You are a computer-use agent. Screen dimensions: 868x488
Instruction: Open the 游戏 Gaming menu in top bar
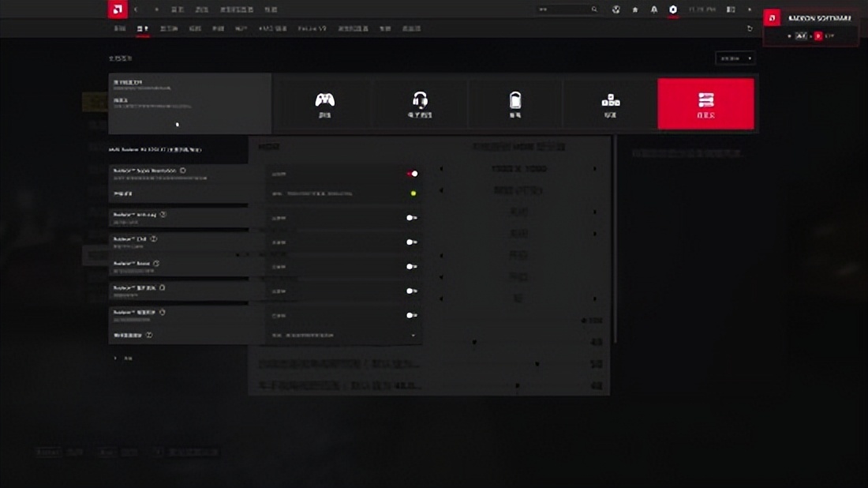click(x=201, y=9)
